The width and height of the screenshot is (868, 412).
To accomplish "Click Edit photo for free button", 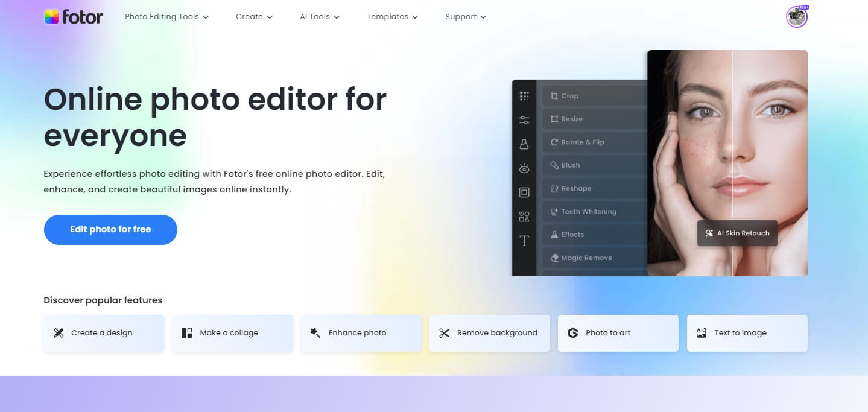I will pyautogui.click(x=110, y=230).
